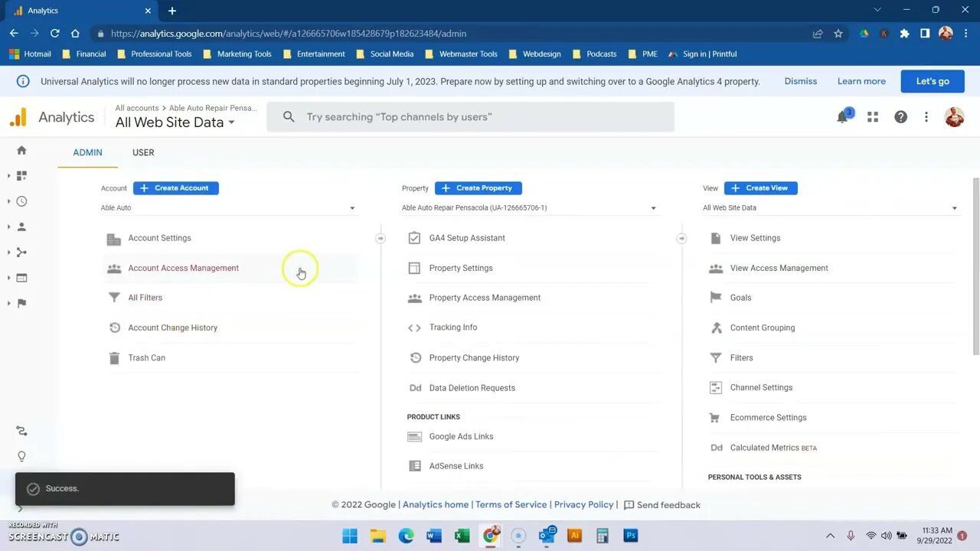Switch to the ADMIN tab
The width and height of the screenshot is (980, 551).
tap(87, 152)
